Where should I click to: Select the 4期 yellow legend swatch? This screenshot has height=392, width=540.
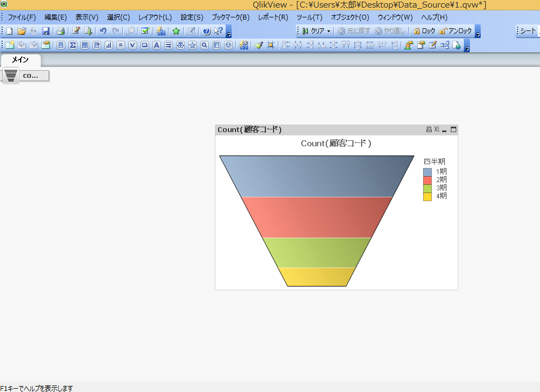(427, 197)
